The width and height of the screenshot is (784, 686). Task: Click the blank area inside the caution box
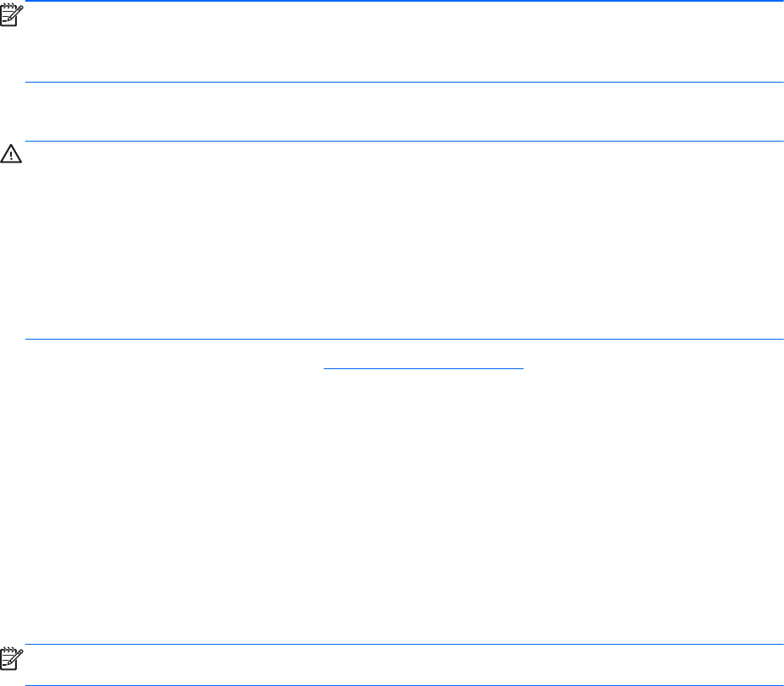tap(404, 240)
